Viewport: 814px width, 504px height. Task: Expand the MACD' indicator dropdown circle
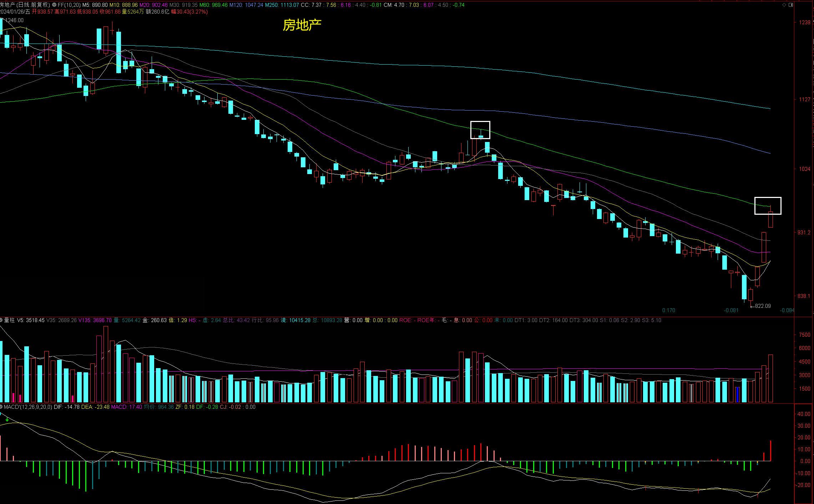1,407
